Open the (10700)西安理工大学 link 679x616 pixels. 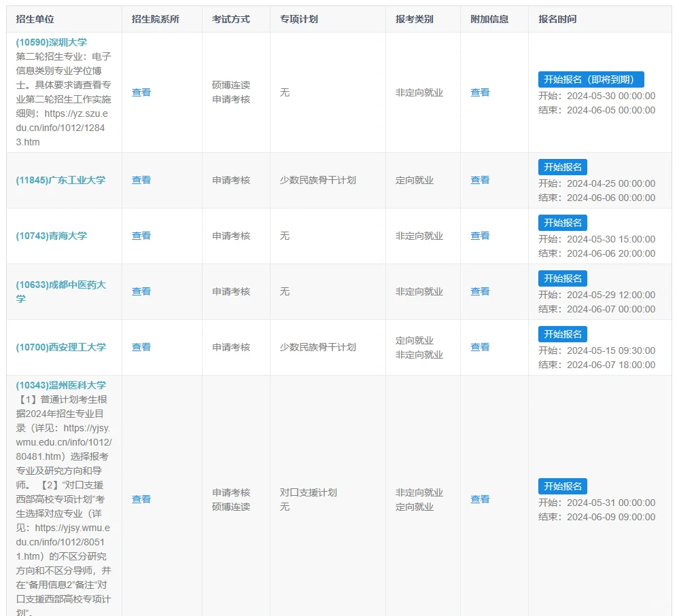pos(60,347)
